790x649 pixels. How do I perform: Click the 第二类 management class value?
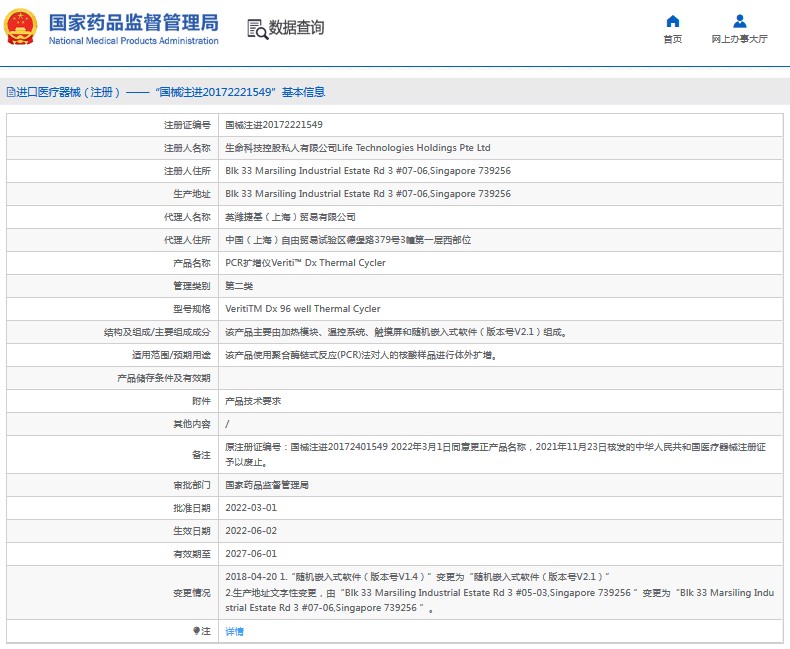(x=239, y=286)
